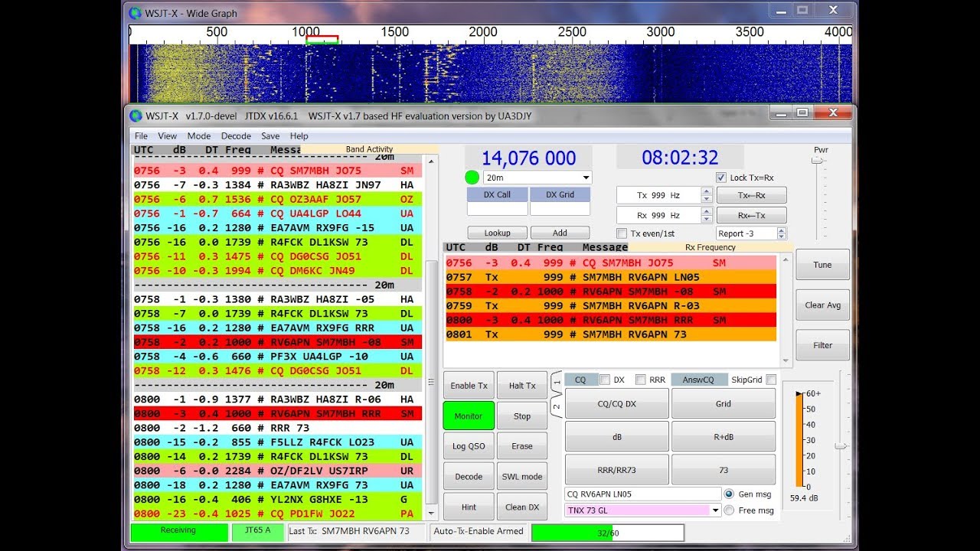Click the dB message button
Screen dimensions: 980x551
click(x=616, y=437)
